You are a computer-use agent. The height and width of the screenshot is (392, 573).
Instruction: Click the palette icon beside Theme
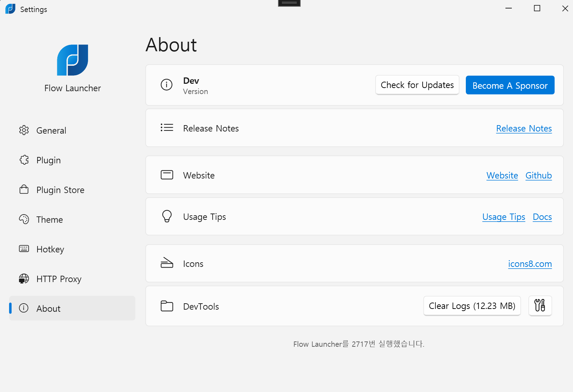click(24, 219)
